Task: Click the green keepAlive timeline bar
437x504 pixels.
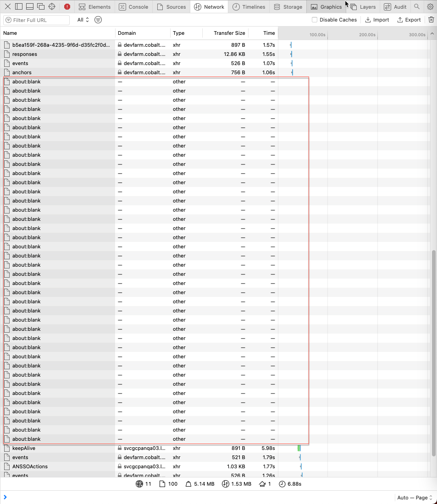Action: 299,448
